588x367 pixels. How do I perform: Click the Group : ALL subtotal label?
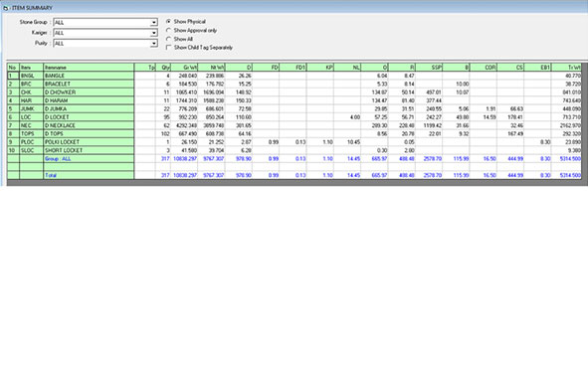coord(58,159)
